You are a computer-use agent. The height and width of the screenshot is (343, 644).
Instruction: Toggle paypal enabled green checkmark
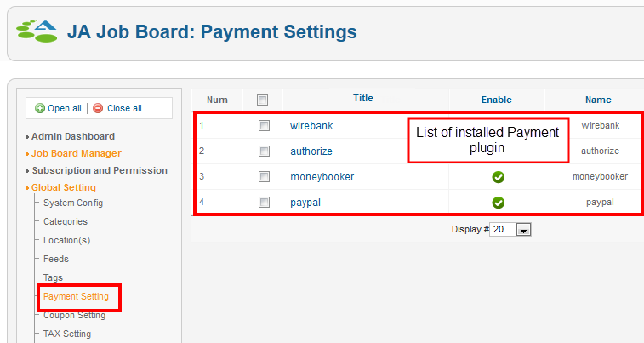click(x=498, y=203)
